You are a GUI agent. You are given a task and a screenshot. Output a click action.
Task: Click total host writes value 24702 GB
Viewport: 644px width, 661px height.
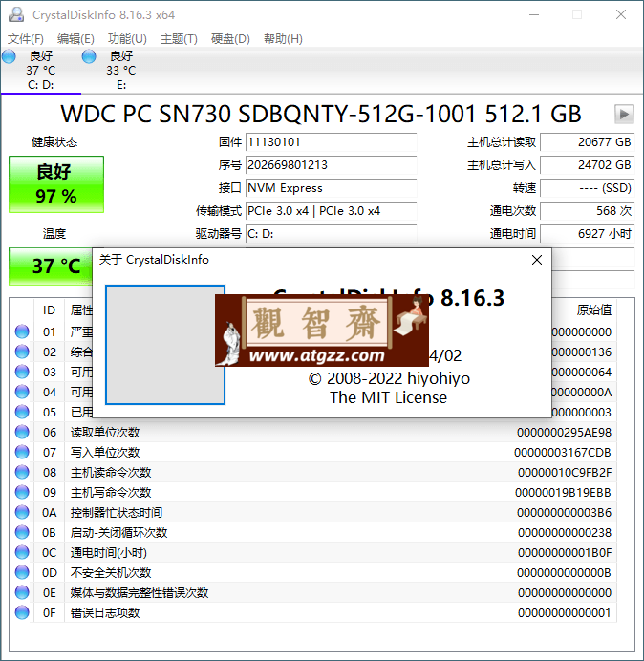pos(587,165)
